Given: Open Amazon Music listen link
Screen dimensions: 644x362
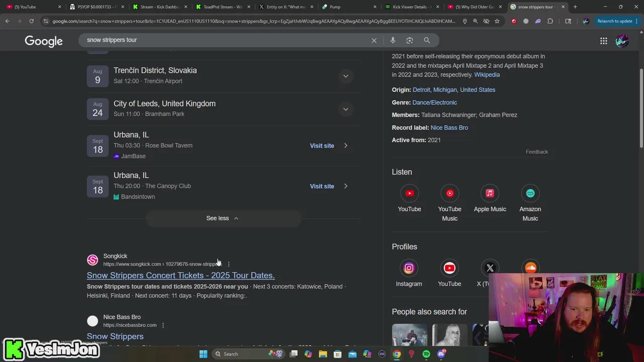Looking at the screenshot, I should pos(530,194).
